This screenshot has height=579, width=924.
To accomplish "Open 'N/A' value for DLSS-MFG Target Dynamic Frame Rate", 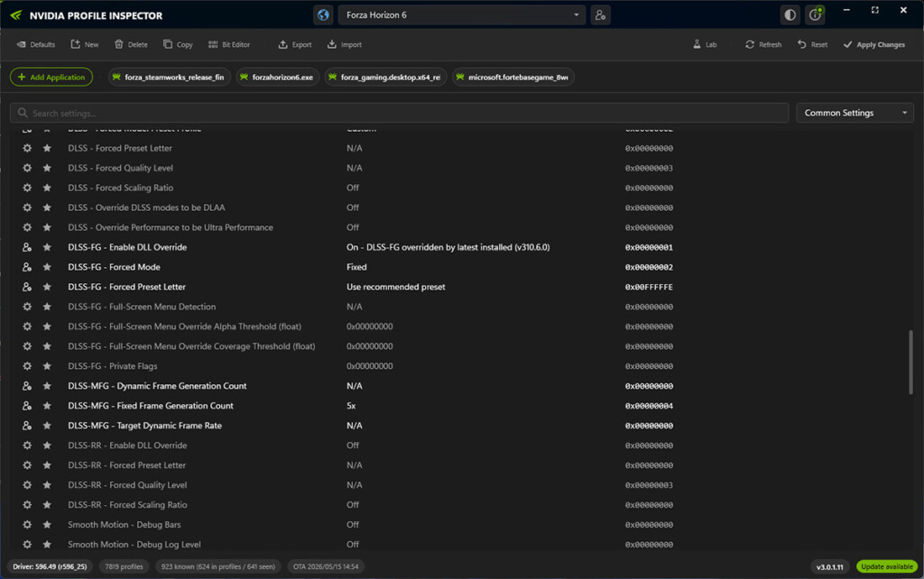I will click(354, 426).
